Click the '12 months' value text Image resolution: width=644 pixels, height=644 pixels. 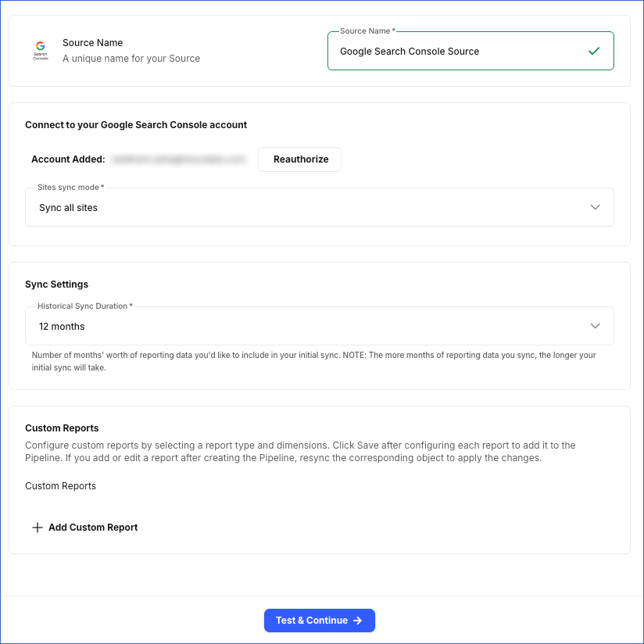(62, 327)
